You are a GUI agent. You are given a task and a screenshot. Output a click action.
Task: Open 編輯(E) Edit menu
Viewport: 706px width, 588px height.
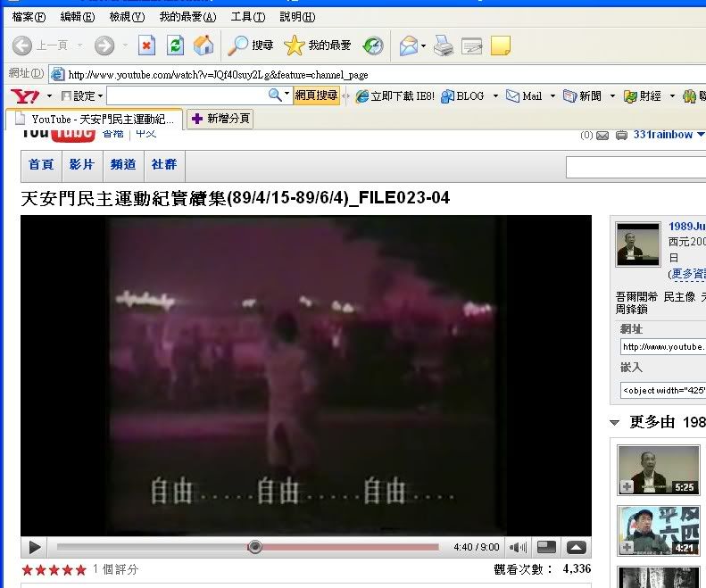click(x=78, y=17)
